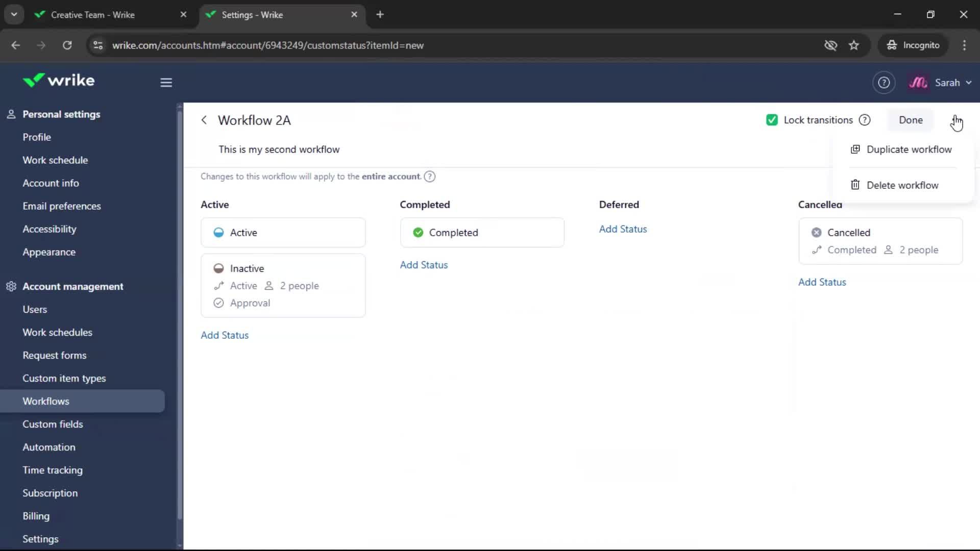Add Status under Cancelled column

822,282
